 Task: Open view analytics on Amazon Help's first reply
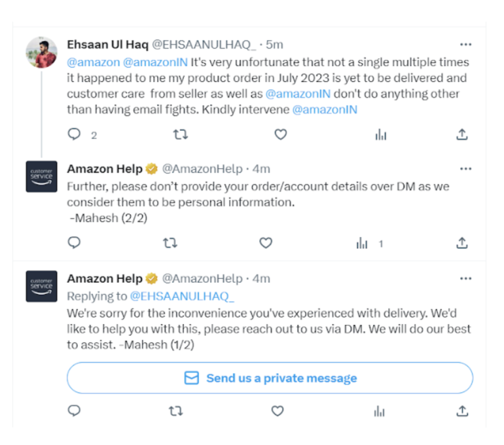[x=363, y=243]
